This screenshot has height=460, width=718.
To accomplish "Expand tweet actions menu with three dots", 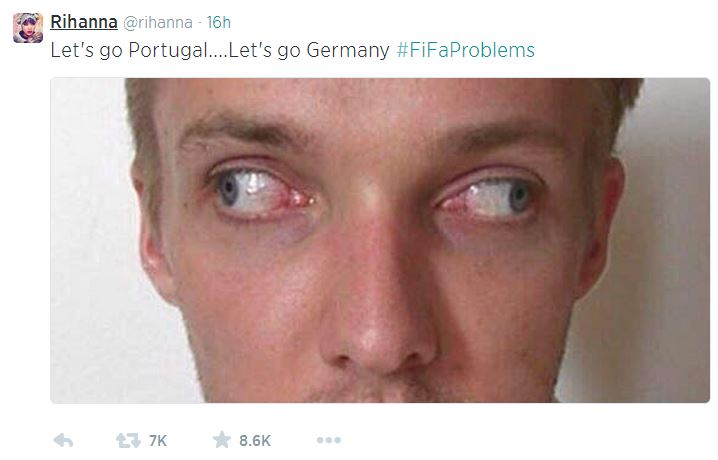I will [x=329, y=440].
